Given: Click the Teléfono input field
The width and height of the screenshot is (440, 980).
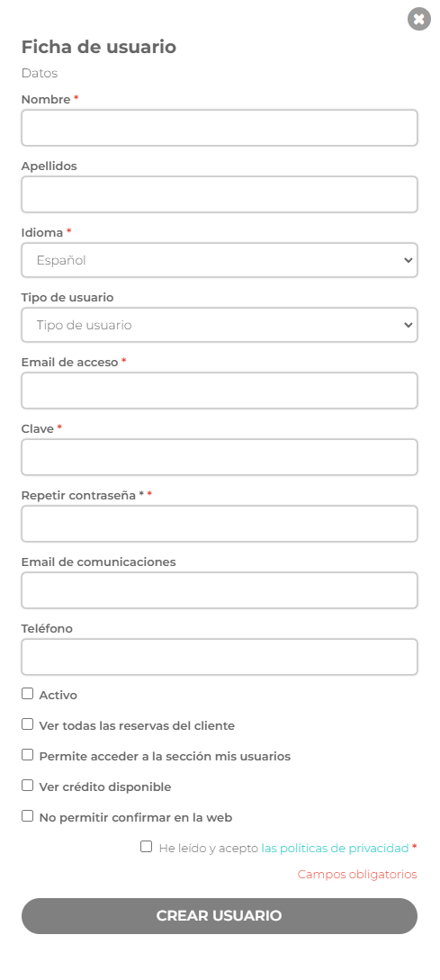Looking at the screenshot, I should [220, 657].
